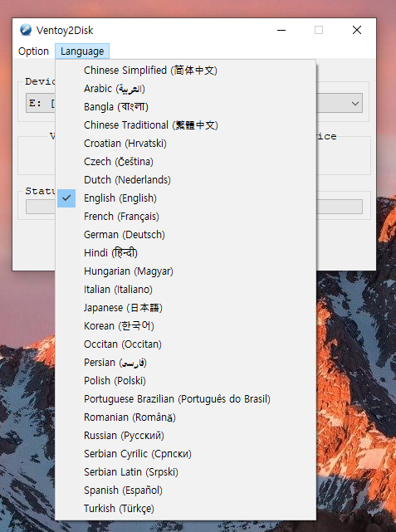Select Turkish (Türkçe) language
The height and width of the screenshot is (532, 396).
tap(186, 508)
